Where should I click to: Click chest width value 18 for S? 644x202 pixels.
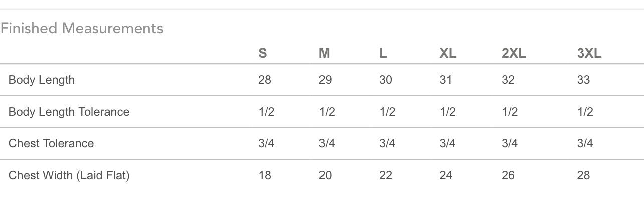(265, 175)
